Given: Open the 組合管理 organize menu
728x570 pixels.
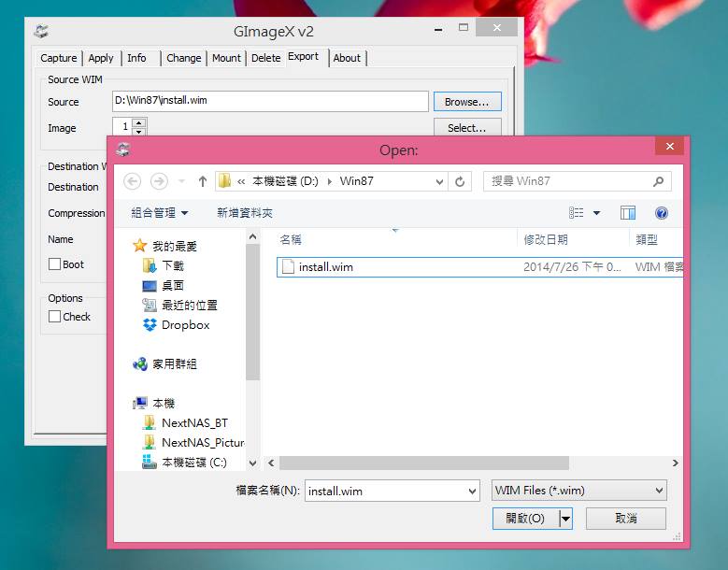Looking at the screenshot, I should coord(159,213).
